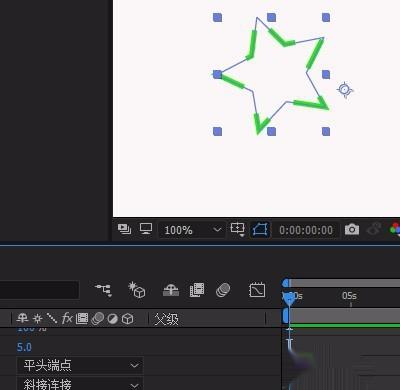Click the snapshot camera icon
Viewport: 400px width, 390px height.
352,230
